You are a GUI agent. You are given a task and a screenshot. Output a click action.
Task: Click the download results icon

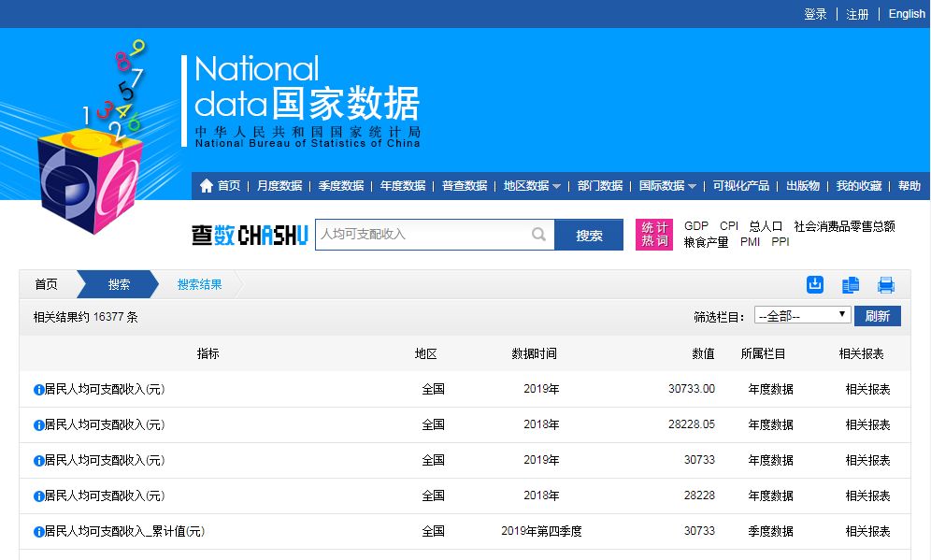[814, 284]
